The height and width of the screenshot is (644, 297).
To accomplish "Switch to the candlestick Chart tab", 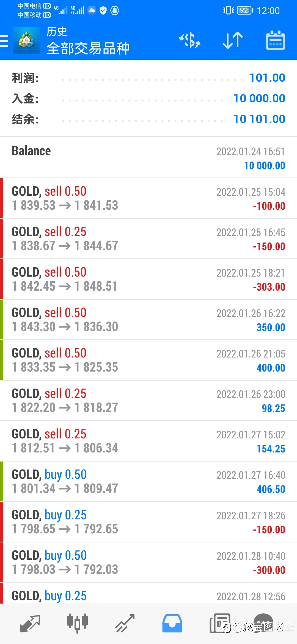I will (x=77, y=623).
